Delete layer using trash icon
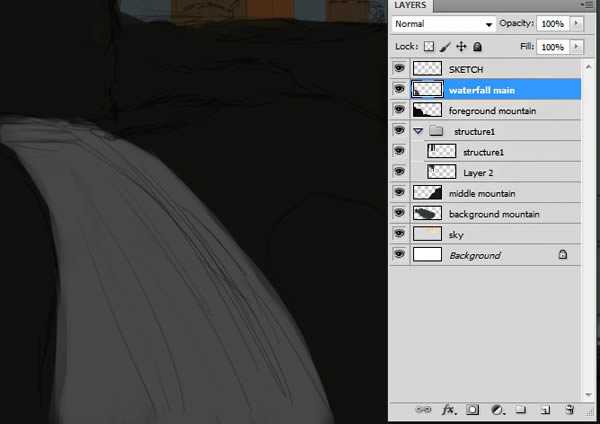This screenshot has width=600, height=424. click(569, 410)
